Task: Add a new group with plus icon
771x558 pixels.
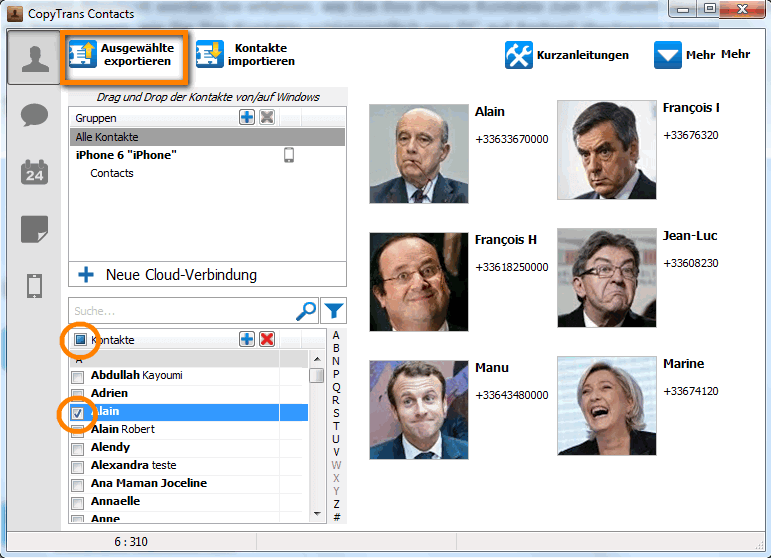Action: coord(247,117)
